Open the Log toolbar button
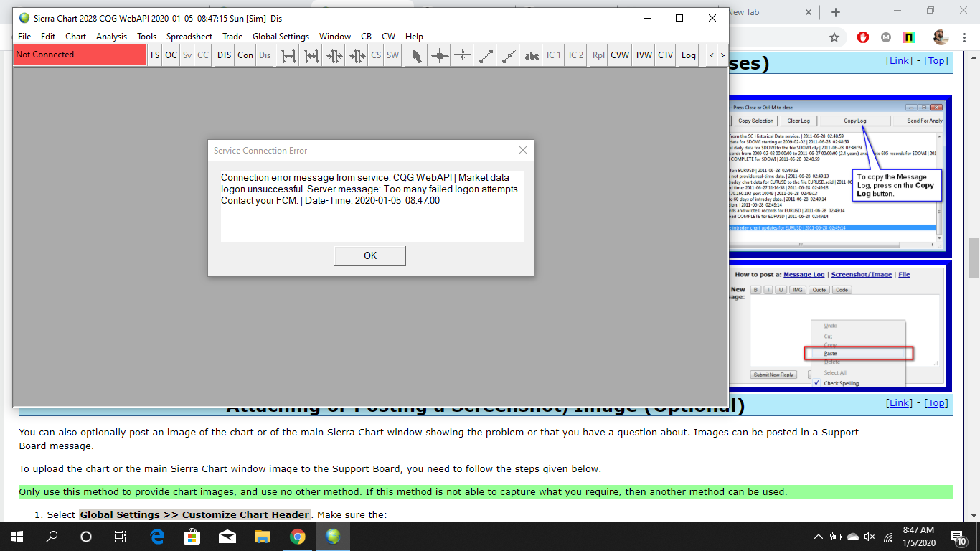The height and width of the screenshot is (551, 980). click(689, 55)
